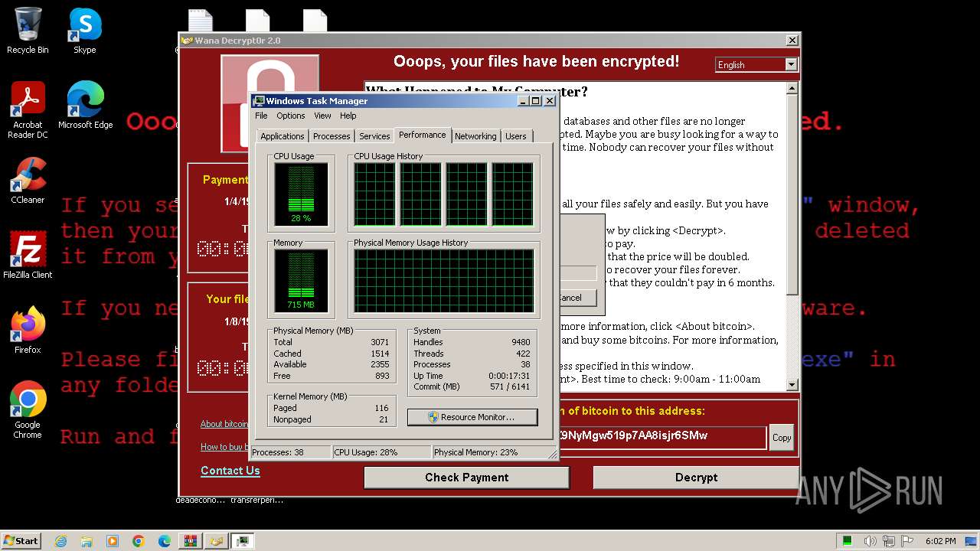This screenshot has height=551, width=980.
Task: Click the CPU Usage 28% gauge
Action: coord(301,194)
